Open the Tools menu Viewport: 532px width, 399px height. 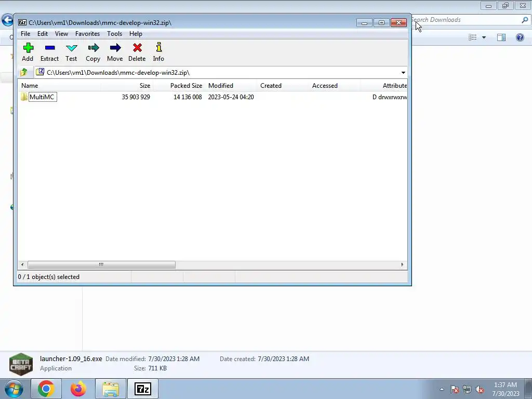114,34
